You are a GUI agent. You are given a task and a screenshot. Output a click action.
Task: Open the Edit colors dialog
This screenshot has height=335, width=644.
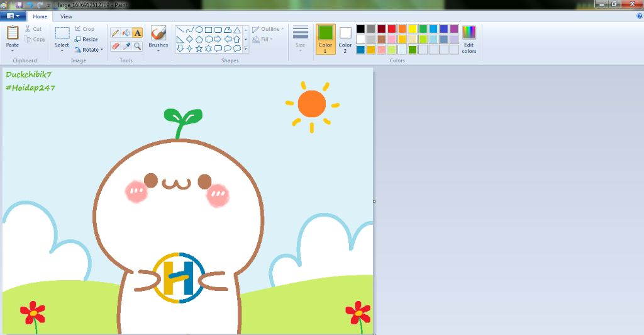(469, 39)
